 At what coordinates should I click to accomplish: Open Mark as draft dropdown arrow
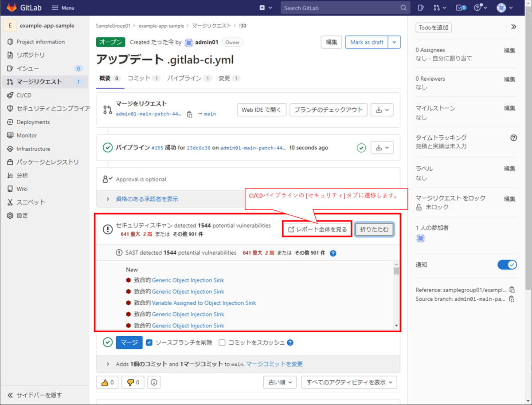click(395, 42)
